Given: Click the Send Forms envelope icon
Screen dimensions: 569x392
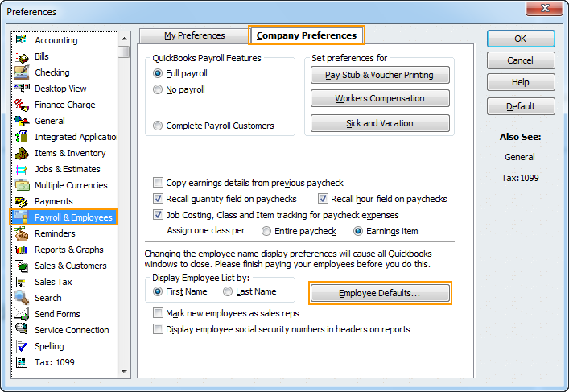Looking at the screenshot, I should point(22,314).
